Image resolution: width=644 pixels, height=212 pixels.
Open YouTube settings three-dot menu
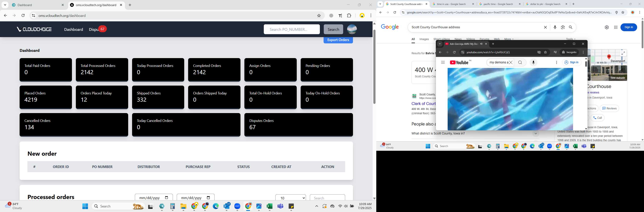click(556, 62)
